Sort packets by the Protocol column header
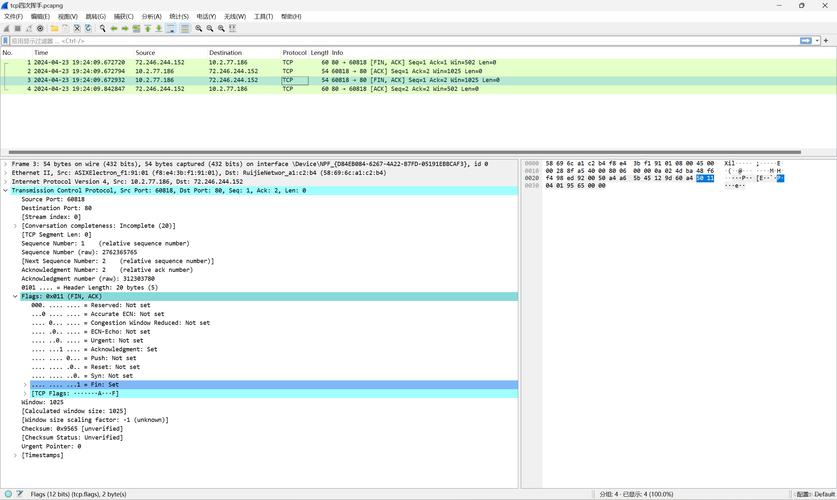The width and height of the screenshot is (837, 500). pos(295,53)
